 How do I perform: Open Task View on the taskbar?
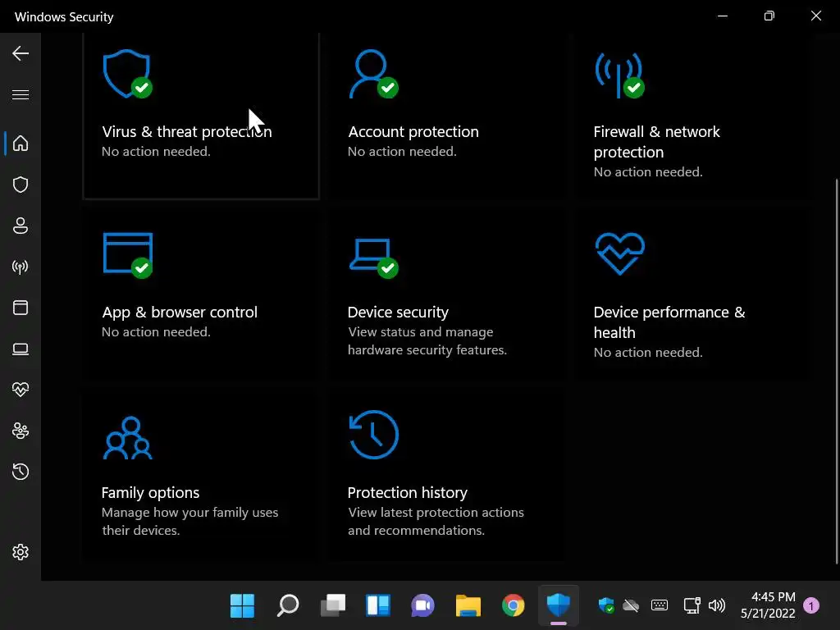[x=333, y=606]
